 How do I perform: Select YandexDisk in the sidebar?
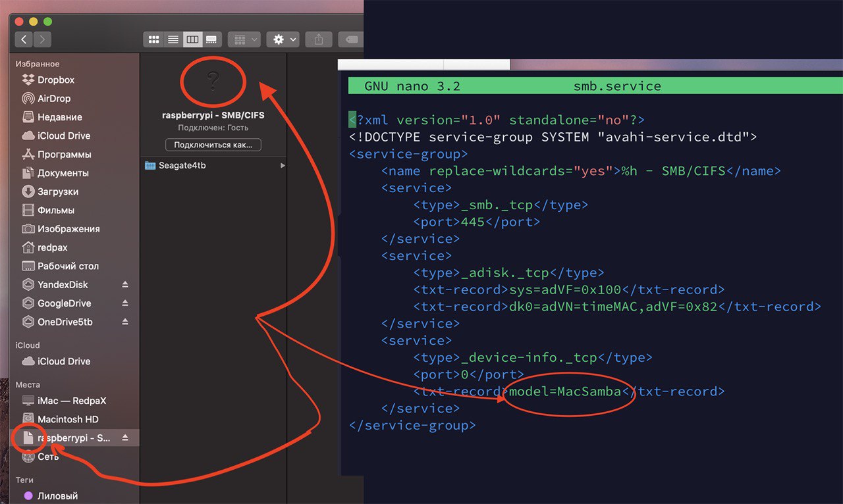click(x=63, y=285)
